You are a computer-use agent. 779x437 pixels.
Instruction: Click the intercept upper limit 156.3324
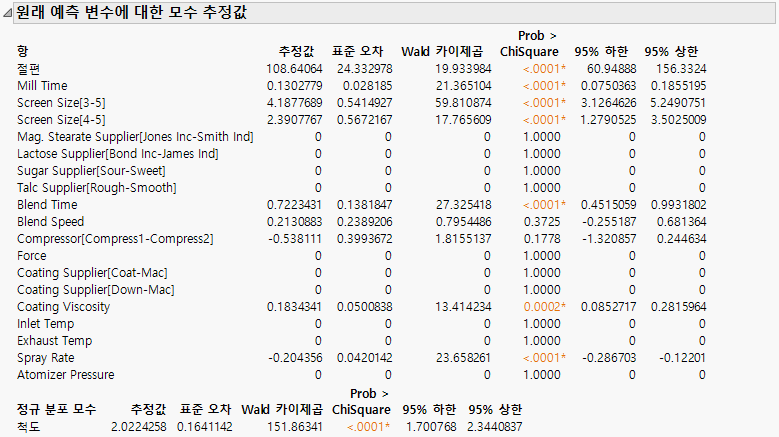(681, 69)
